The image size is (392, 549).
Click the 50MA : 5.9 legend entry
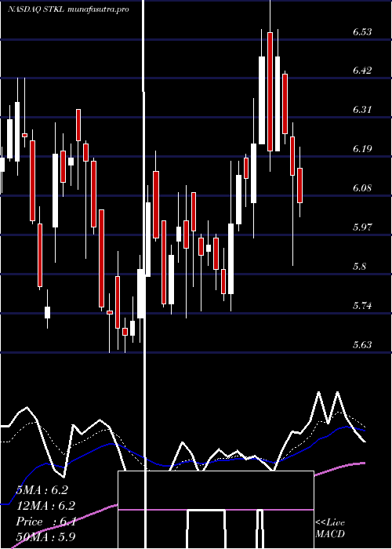tap(45, 536)
